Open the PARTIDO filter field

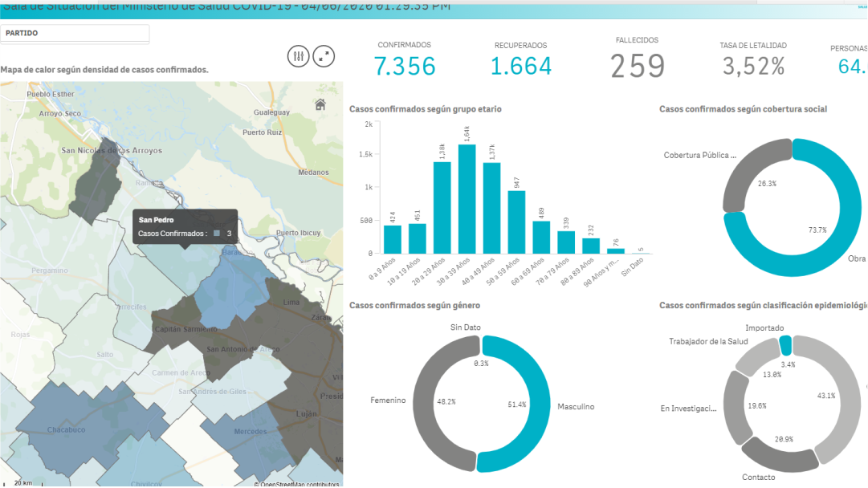tap(75, 34)
